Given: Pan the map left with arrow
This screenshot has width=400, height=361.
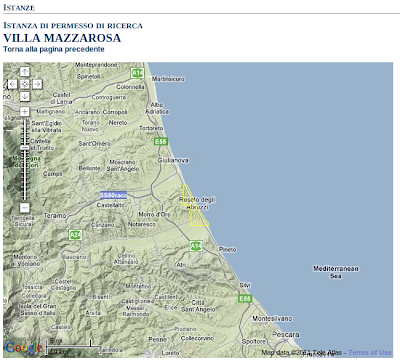Looking at the screenshot, I should (12, 84).
